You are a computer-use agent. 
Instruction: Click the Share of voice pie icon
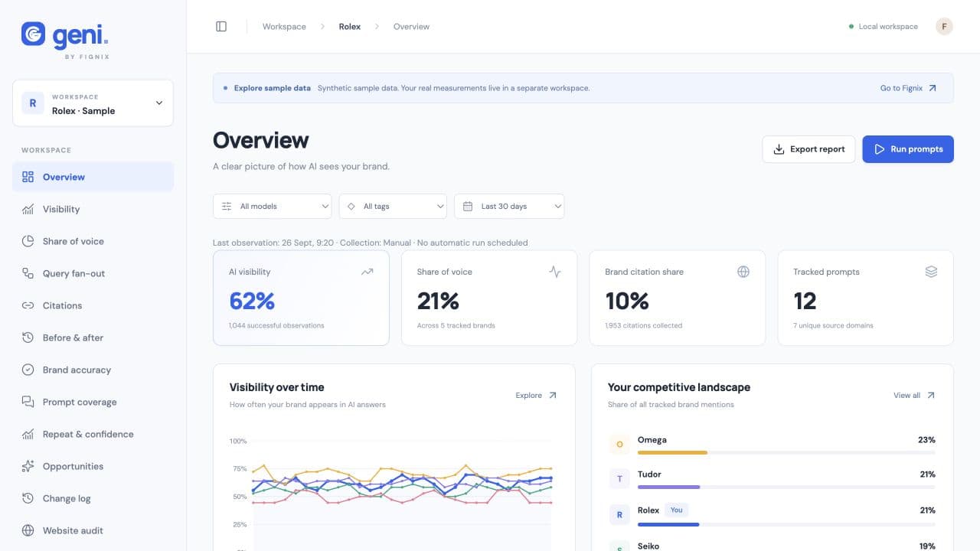pos(28,241)
